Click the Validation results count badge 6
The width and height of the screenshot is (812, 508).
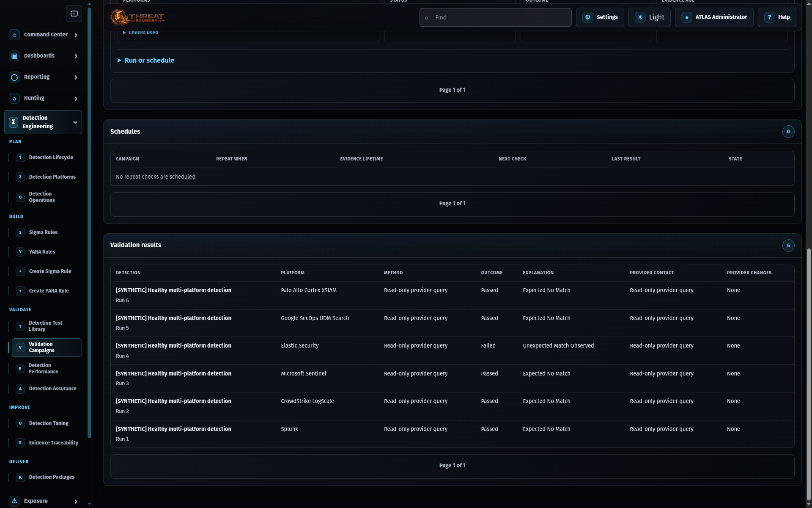pyautogui.click(x=788, y=246)
